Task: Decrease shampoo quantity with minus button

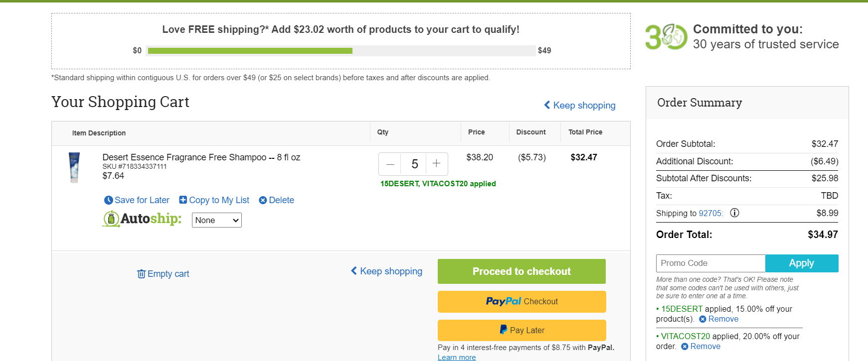Action: 390,164
